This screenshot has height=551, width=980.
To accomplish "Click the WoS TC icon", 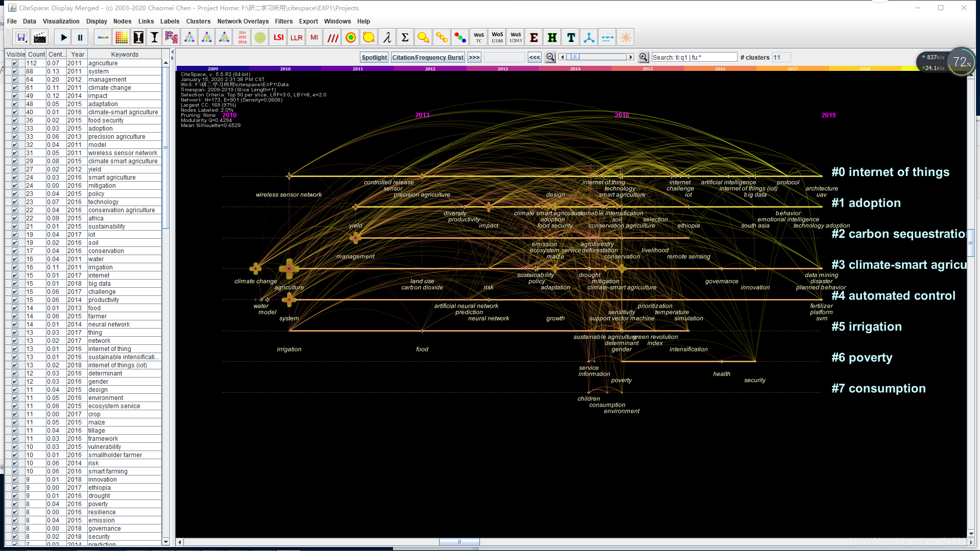I will pos(479,37).
